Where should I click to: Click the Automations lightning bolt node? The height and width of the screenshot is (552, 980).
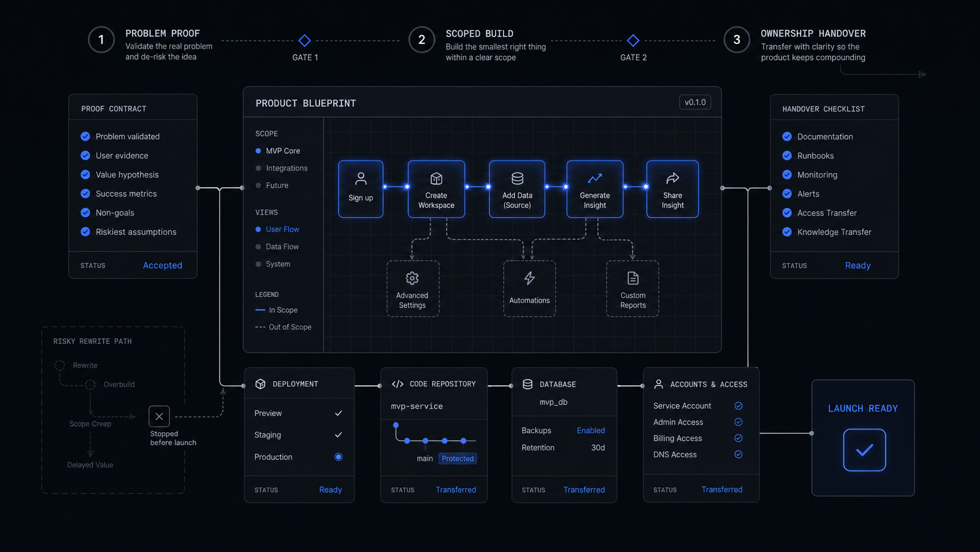529,289
